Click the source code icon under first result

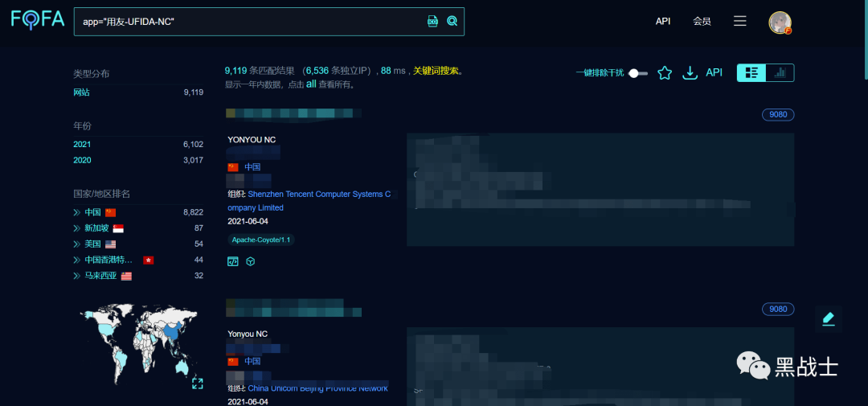click(233, 261)
